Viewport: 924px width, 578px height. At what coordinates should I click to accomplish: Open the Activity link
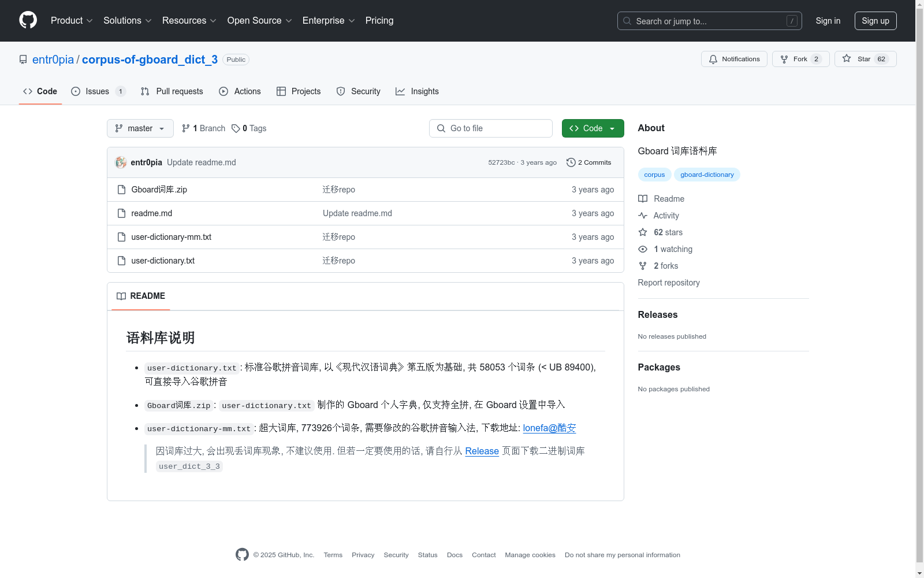click(x=659, y=216)
